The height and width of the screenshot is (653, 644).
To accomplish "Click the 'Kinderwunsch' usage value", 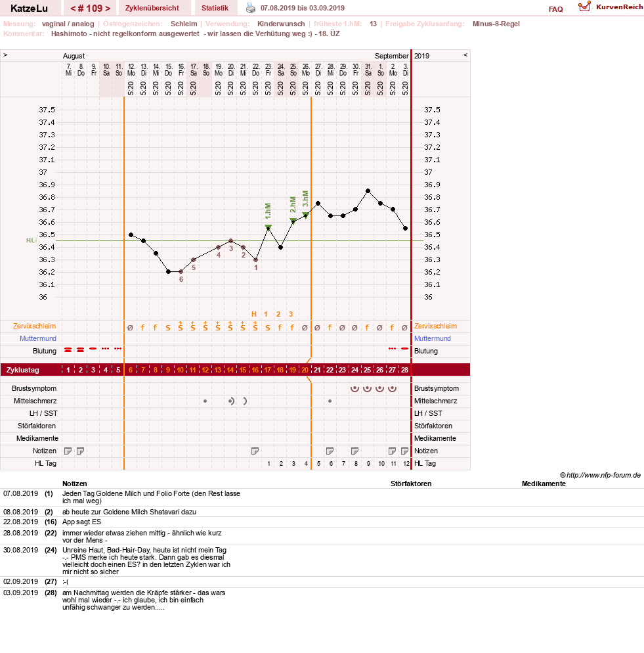I will [x=281, y=24].
